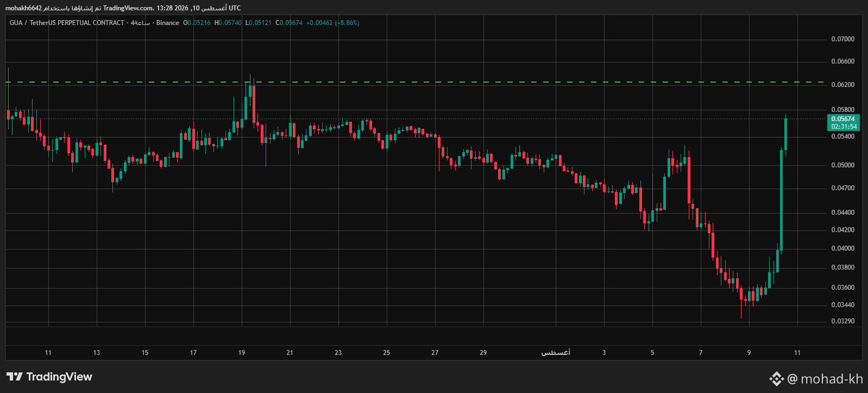Click the date label 13 on time axis
This screenshot has height=393, width=868.
97,353
